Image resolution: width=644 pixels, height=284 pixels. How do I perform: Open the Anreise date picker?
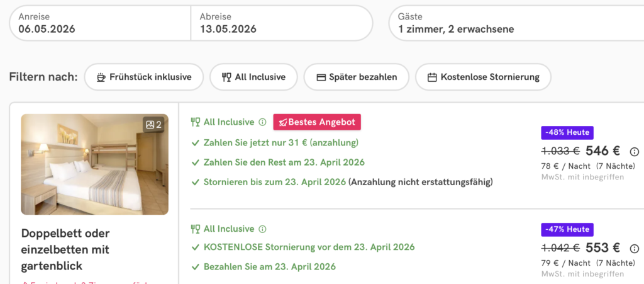click(x=99, y=23)
